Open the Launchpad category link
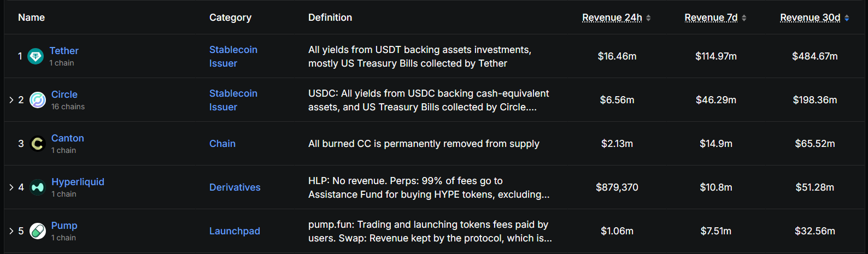The height and width of the screenshot is (254, 868). coord(234,231)
